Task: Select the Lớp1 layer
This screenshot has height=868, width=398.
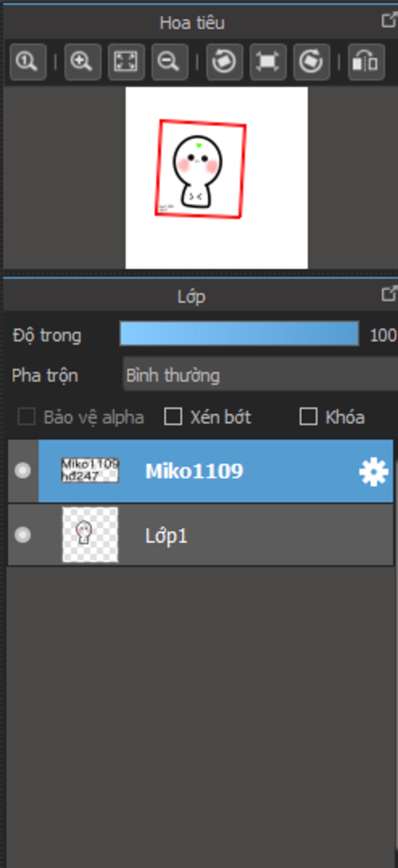Action: (201, 535)
